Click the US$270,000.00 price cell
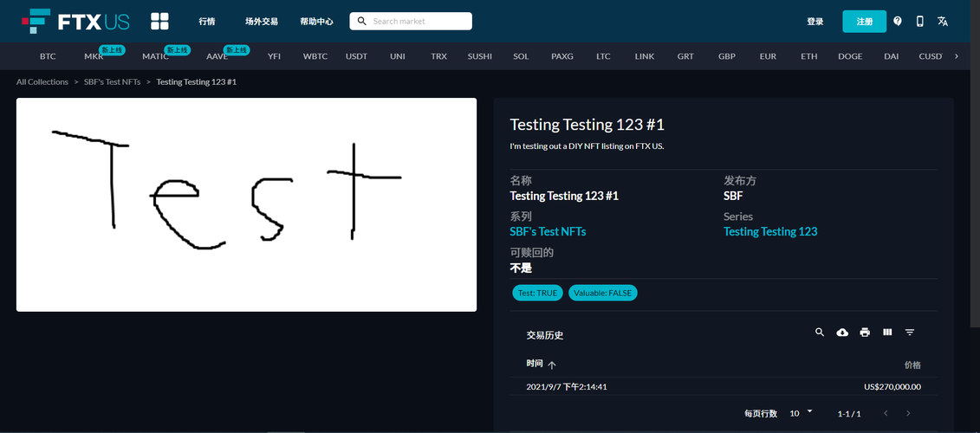The width and height of the screenshot is (980, 433). click(x=892, y=387)
